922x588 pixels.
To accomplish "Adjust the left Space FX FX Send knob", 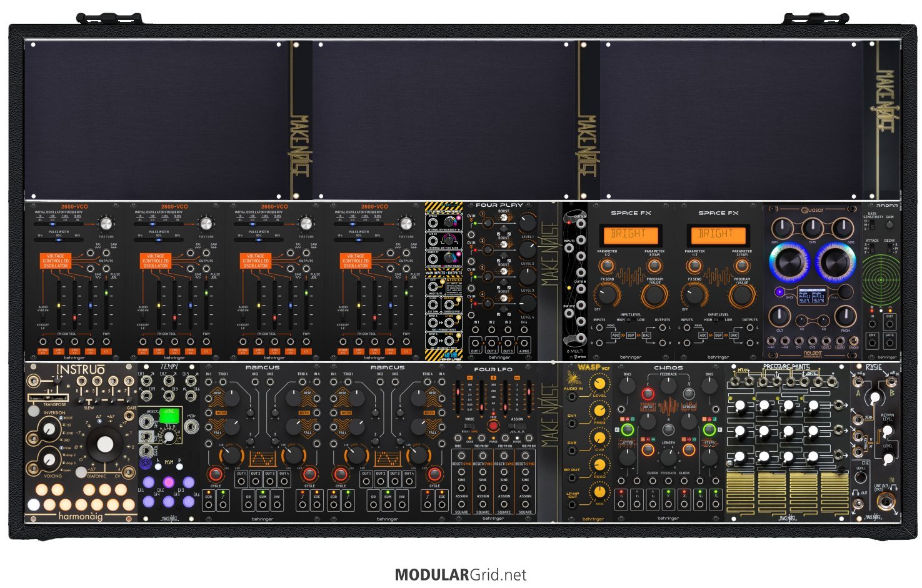I will 607,295.
